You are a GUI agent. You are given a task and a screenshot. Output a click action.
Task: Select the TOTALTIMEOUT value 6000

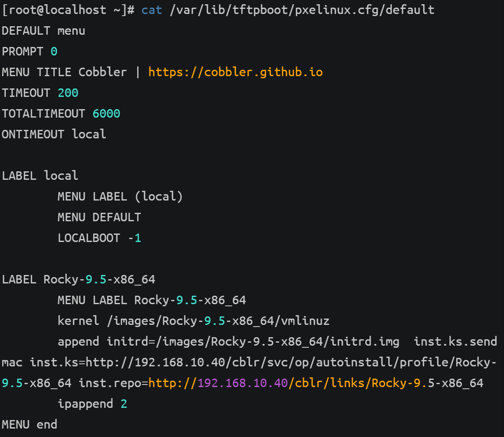(x=106, y=113)
